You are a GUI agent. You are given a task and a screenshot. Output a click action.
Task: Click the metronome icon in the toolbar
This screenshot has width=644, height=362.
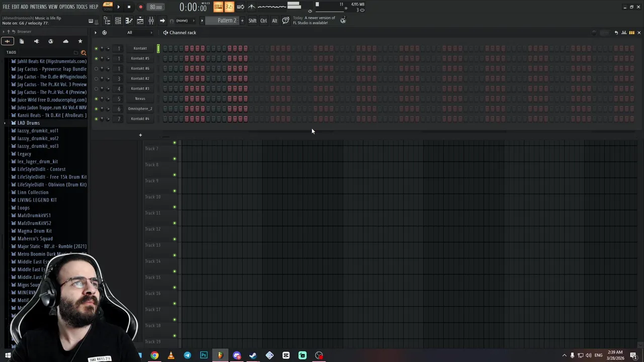tap(252, 7)
